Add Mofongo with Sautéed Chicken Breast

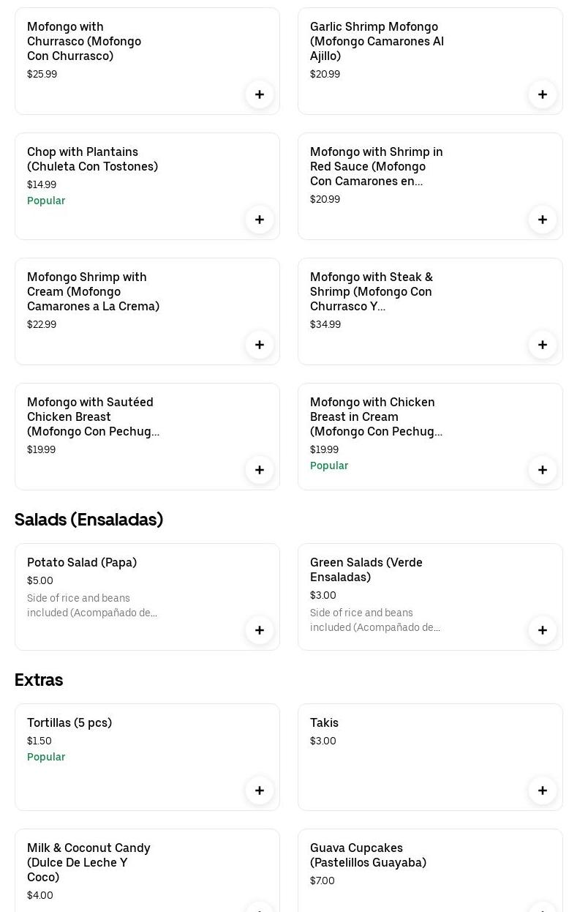click(x=260, y=470)
